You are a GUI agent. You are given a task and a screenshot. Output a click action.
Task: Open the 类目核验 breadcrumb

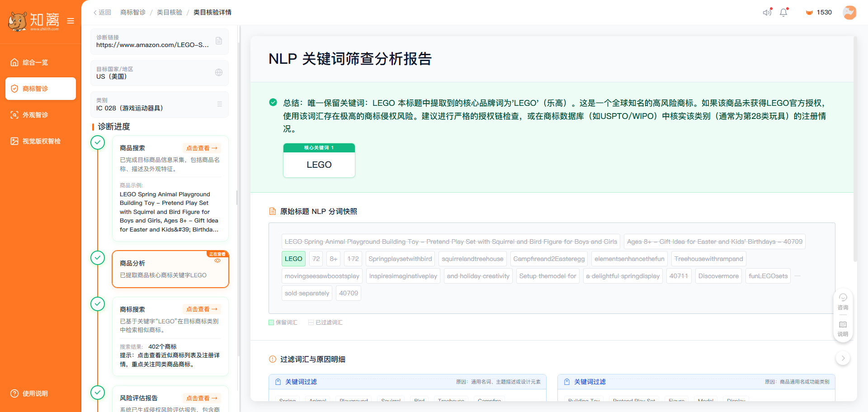[x=170, y=12]
